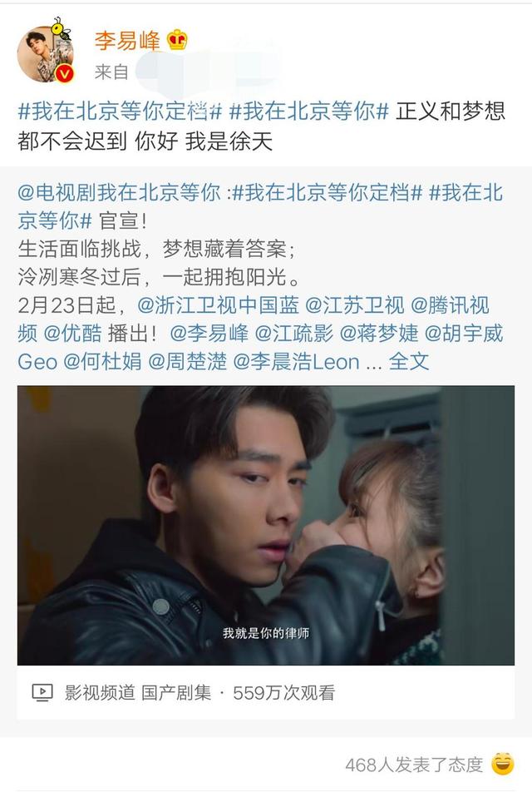Open @浙江卫视中国蓝 mention
This screenshot has width=532, height=792.
(x=218, y=305)
